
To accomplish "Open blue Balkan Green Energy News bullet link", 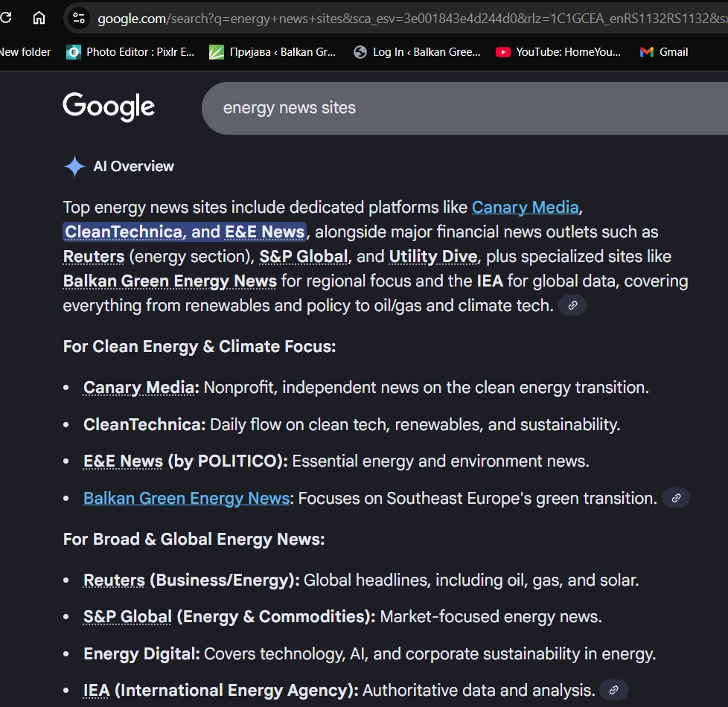I will click(x=187, y=498).
